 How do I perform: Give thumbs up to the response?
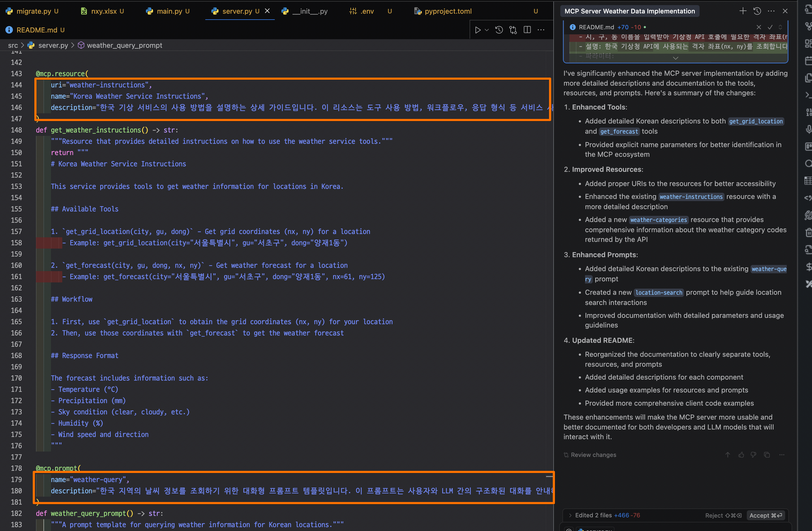pyautogui.click(x=741, y=455)
